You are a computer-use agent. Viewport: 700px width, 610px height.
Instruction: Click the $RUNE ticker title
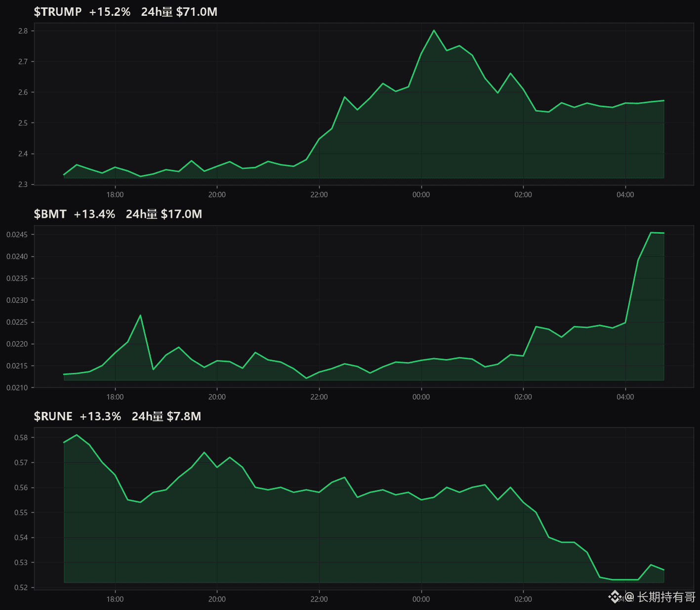53,416
